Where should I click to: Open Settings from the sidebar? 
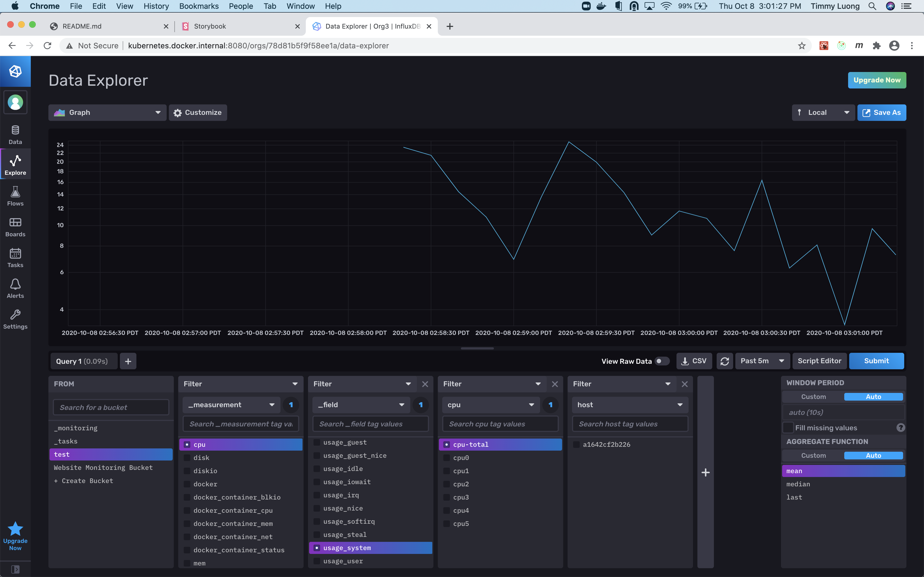click(15, 319)
